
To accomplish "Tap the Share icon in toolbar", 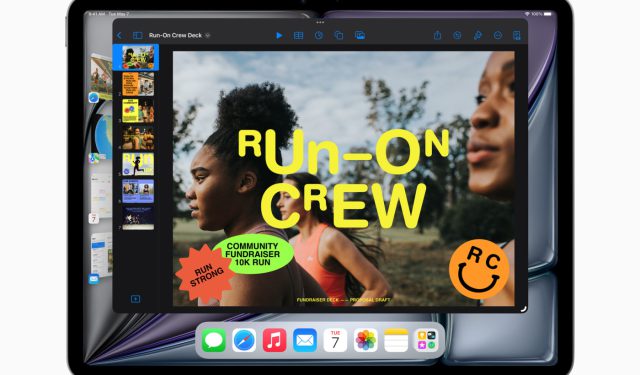I will pos(437,36).
